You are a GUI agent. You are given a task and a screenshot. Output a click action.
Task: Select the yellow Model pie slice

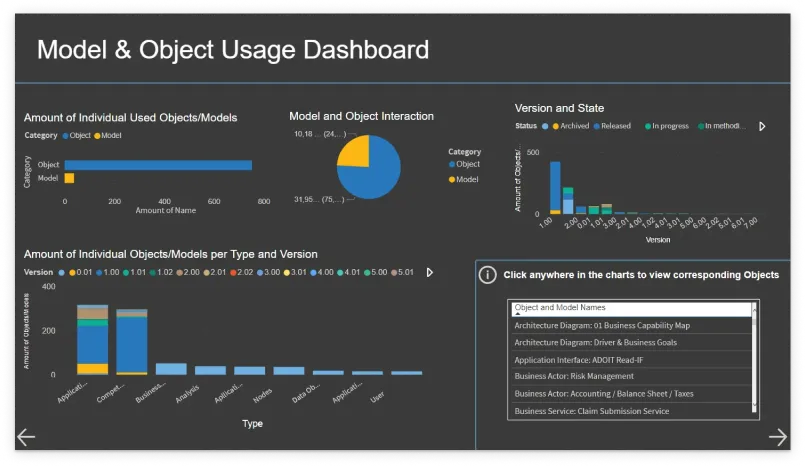(356, 152)
